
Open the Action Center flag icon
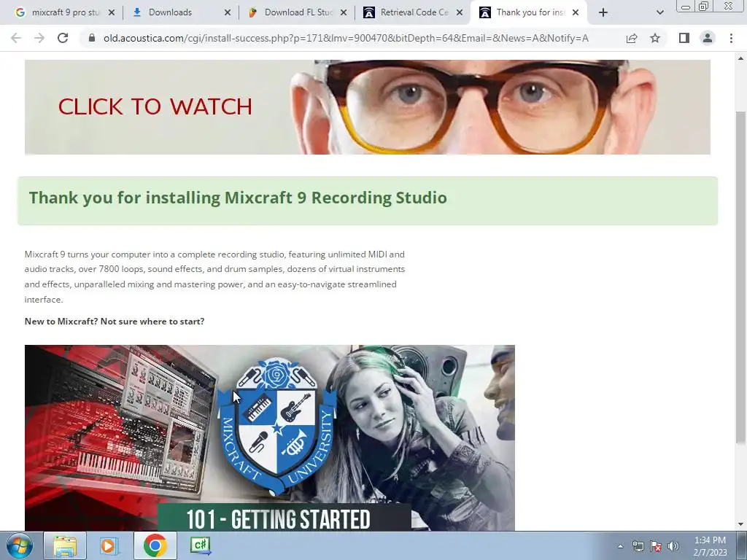coord(656,546)
